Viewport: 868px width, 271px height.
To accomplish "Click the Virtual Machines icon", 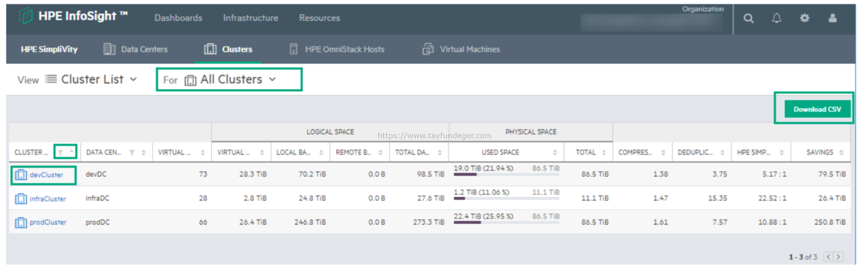I will click(x=428, y=49).
